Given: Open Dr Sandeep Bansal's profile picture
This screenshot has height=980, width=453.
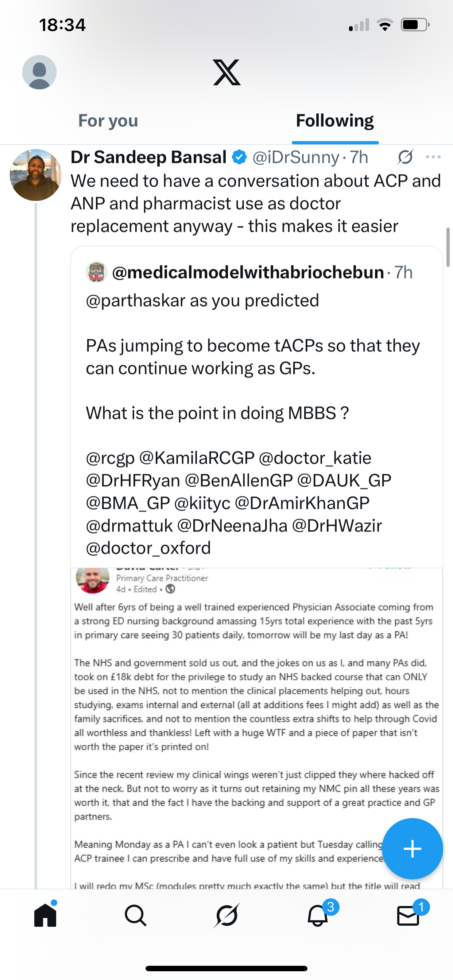Looking at the screenshot, I should point(35,175).
